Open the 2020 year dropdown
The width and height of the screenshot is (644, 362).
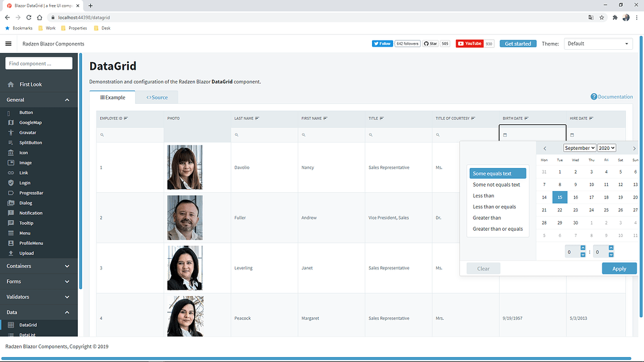pyautogui.click(x=607, y=148)
